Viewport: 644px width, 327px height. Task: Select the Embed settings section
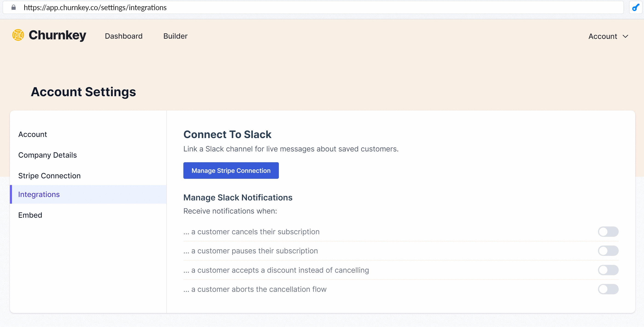30,215
